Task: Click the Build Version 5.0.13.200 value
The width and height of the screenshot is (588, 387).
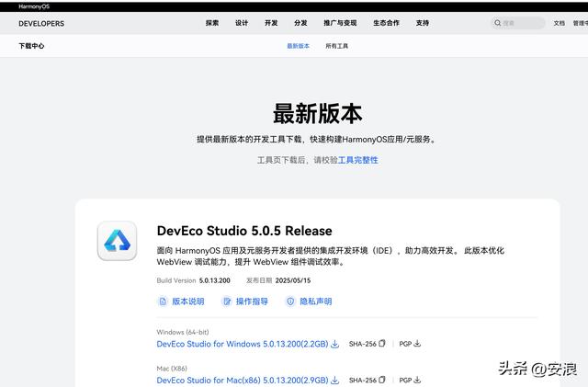Action: (x=214, y=280)
